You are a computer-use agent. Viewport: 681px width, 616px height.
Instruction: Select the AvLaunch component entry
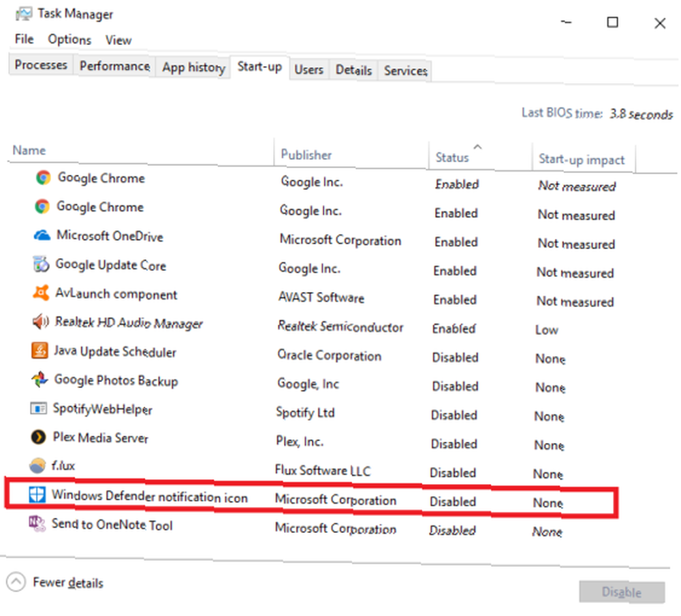click(116, 294)
